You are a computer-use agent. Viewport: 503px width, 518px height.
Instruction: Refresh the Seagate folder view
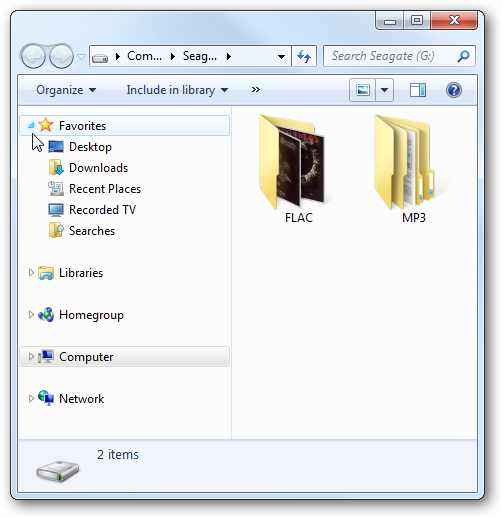coord(304,56)
